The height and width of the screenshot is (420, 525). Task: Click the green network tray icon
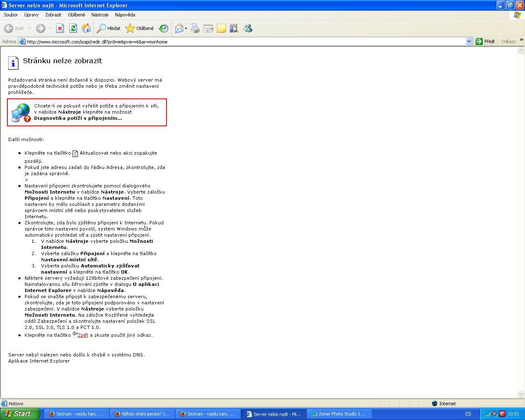click(488, 414)
